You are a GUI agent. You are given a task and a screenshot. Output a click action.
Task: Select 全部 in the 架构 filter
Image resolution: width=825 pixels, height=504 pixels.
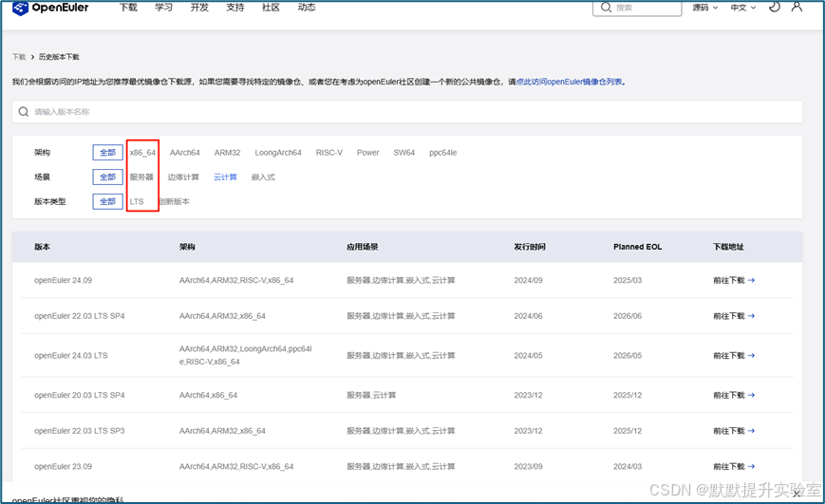[108, 153]
